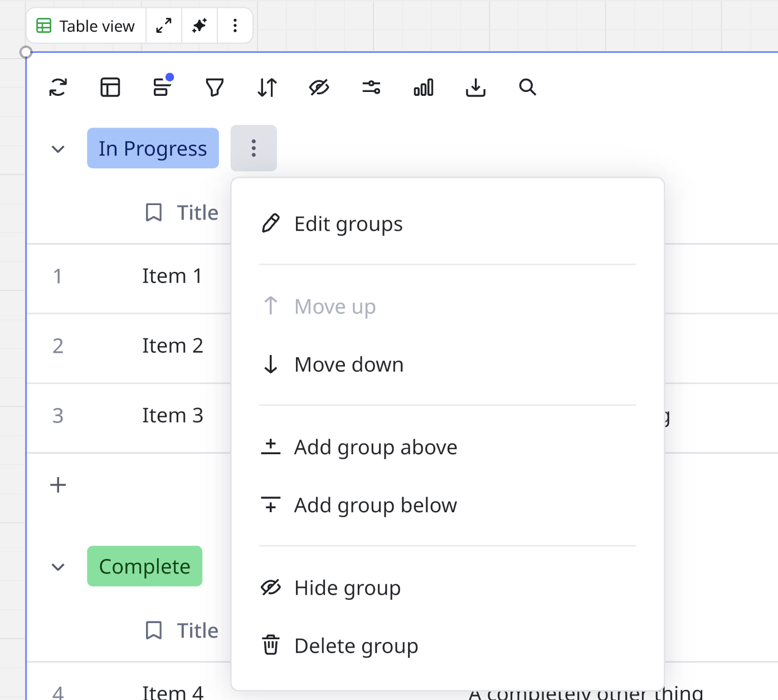Open the layout icon in toolbar
The width and height of the screenshot is (778, 700).
pos(110,87)
